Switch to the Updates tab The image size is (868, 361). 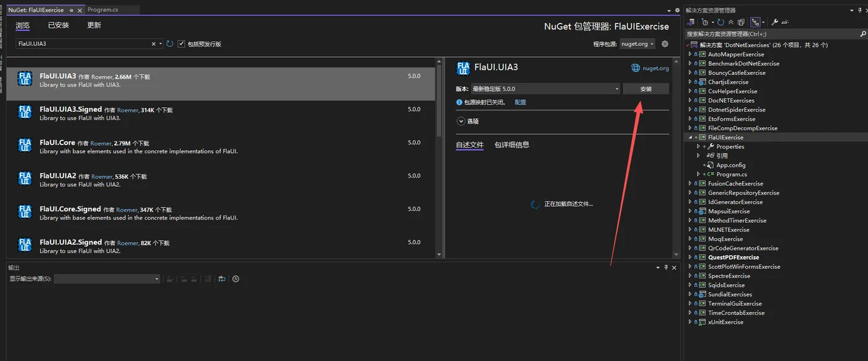(x=94, y=25)
